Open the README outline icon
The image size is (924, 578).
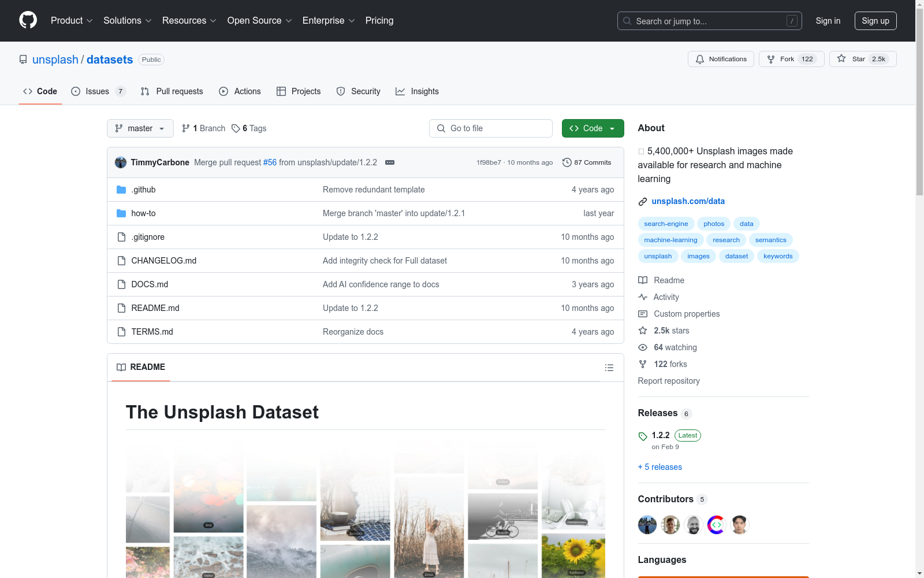pos(609,368)
